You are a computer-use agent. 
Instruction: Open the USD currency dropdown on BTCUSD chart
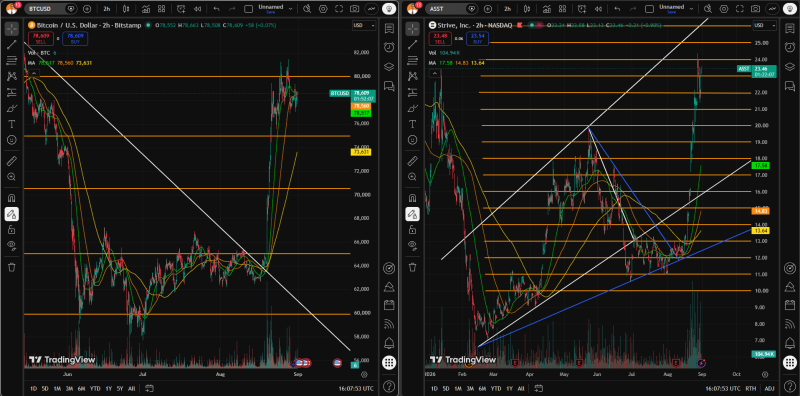364,26
